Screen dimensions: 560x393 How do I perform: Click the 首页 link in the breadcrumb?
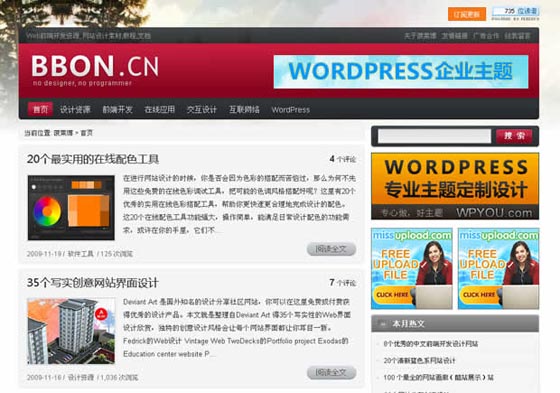[86, 133]
